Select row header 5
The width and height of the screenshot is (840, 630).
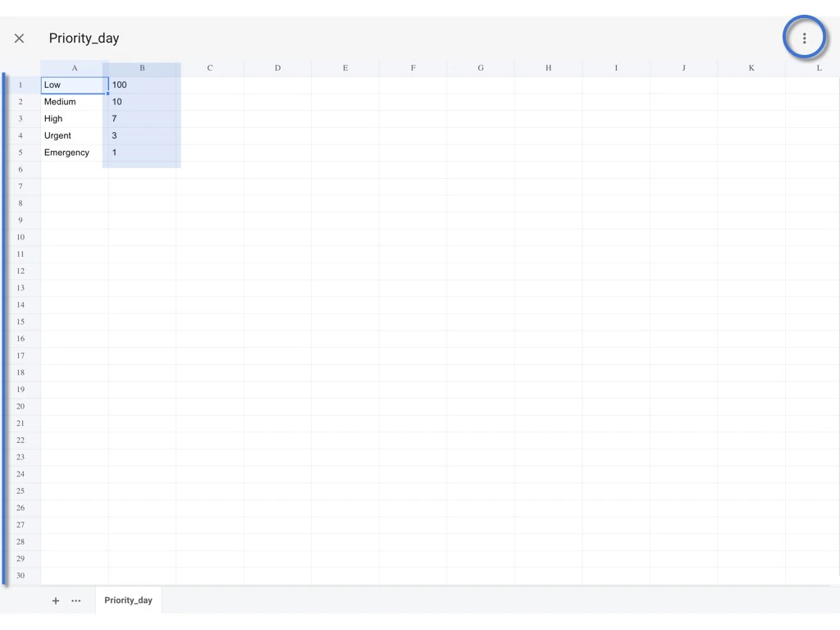click(x=20, y=152)
